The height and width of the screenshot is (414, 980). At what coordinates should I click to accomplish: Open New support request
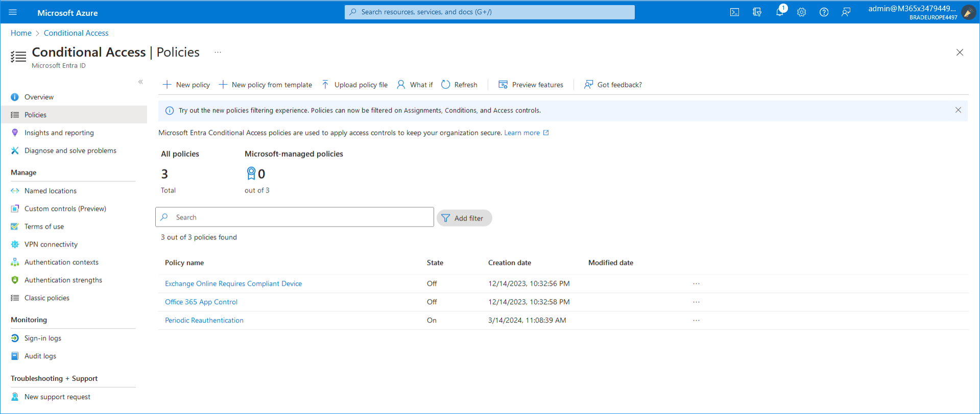click(57, 397)
